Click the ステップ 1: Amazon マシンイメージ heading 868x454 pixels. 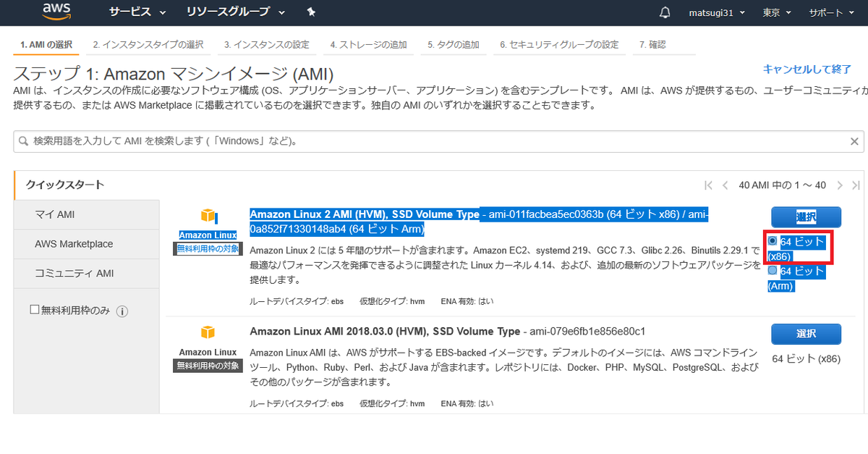pyautogui.click(x=174, y=74)
